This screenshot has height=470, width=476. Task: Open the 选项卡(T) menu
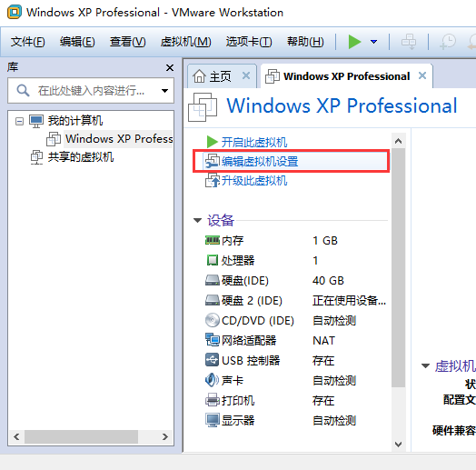249,42
